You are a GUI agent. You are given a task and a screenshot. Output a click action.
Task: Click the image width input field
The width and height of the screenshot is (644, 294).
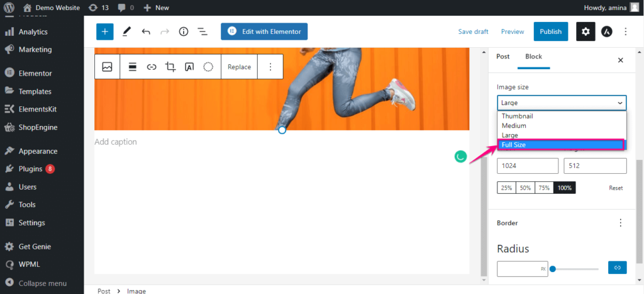tap(527, 166)
